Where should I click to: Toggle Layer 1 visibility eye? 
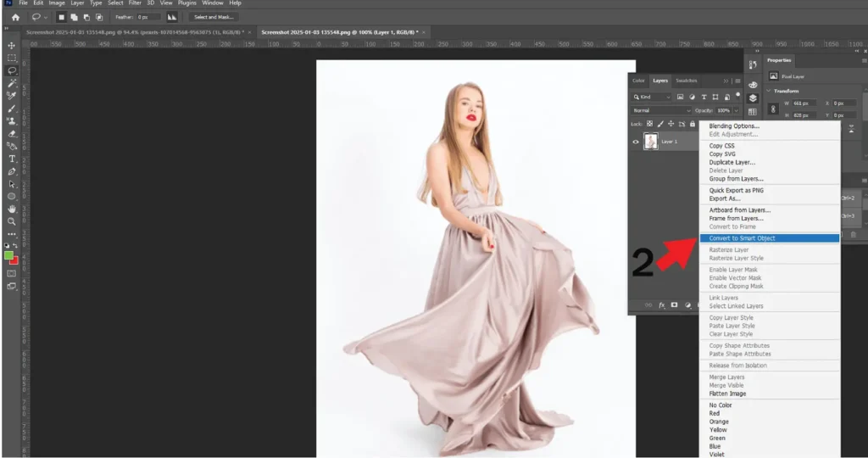(x=636, y=142)
